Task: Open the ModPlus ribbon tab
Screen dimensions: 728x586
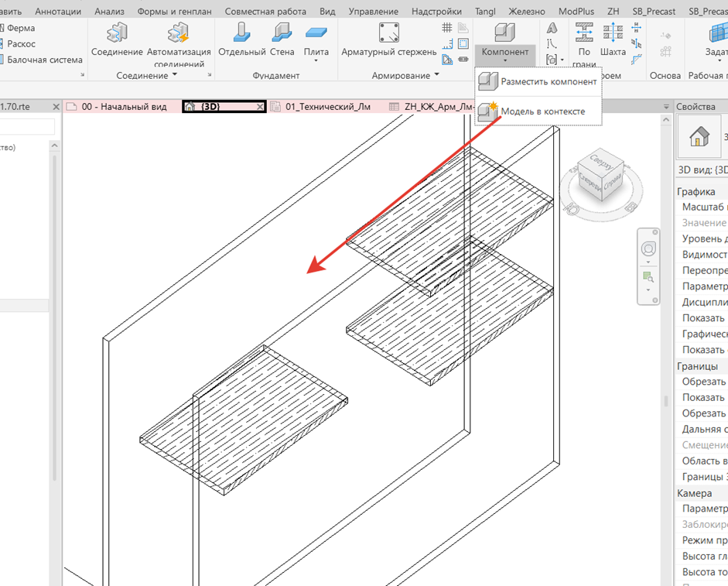Action: coord(576,11)
